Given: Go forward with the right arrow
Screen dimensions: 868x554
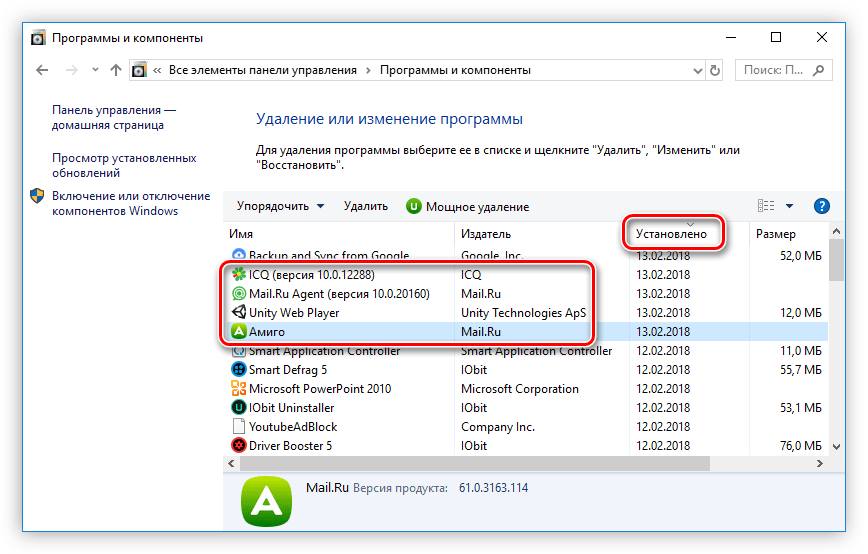Looking at the screenshot, I should click(x=71, y=70).
